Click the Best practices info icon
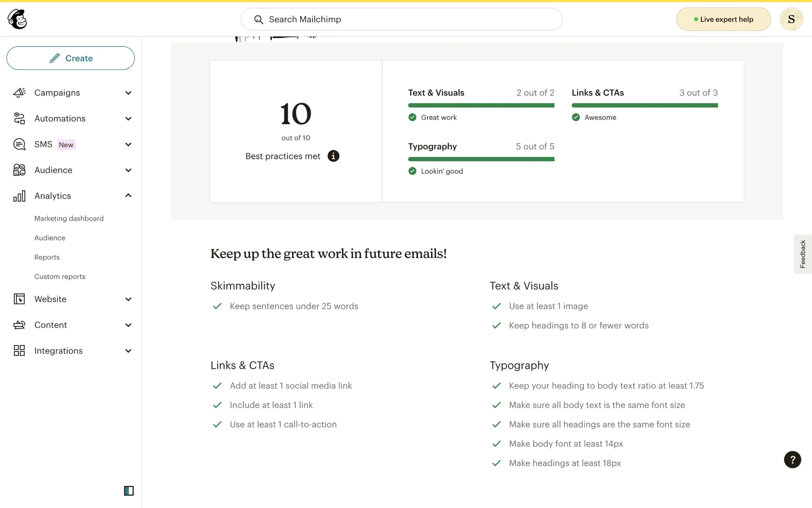The width and height of the screenshot is (812, 508). tap(333, 156)
